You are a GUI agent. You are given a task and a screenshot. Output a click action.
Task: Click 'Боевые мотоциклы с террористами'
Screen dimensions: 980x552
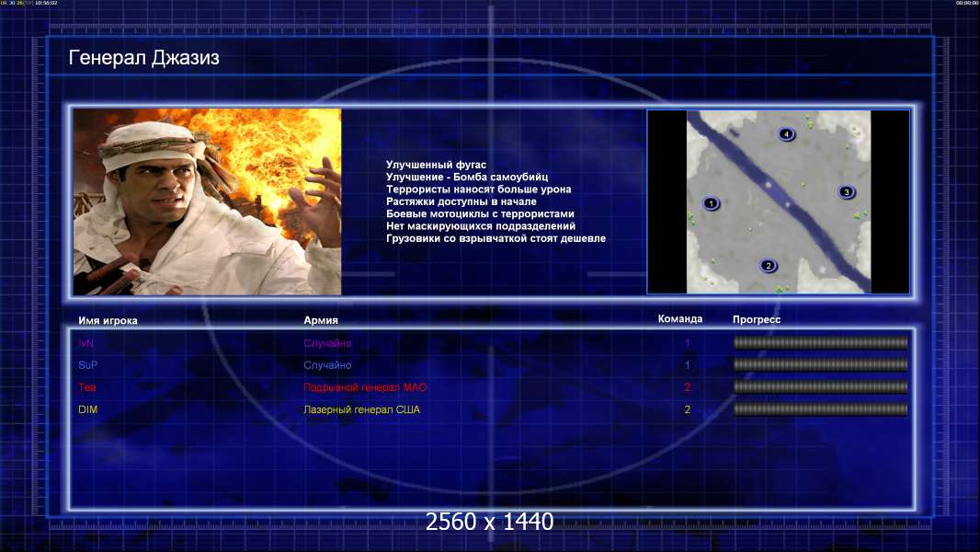(x=480, y=213)
